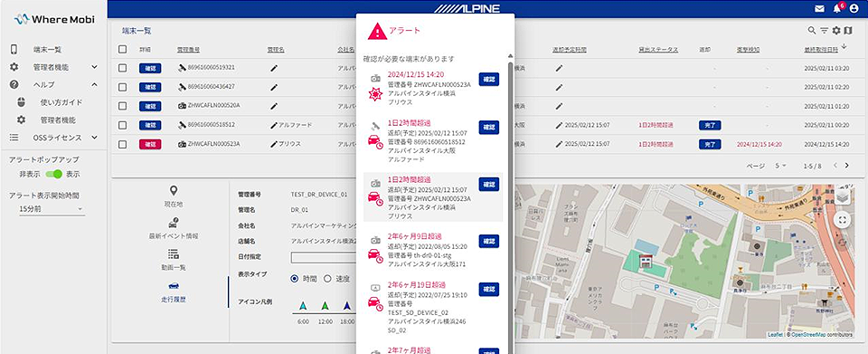The height and width of the screenshot is (354, 868).
Task: Click map fullscreen icon
Action: coord(842,220)
